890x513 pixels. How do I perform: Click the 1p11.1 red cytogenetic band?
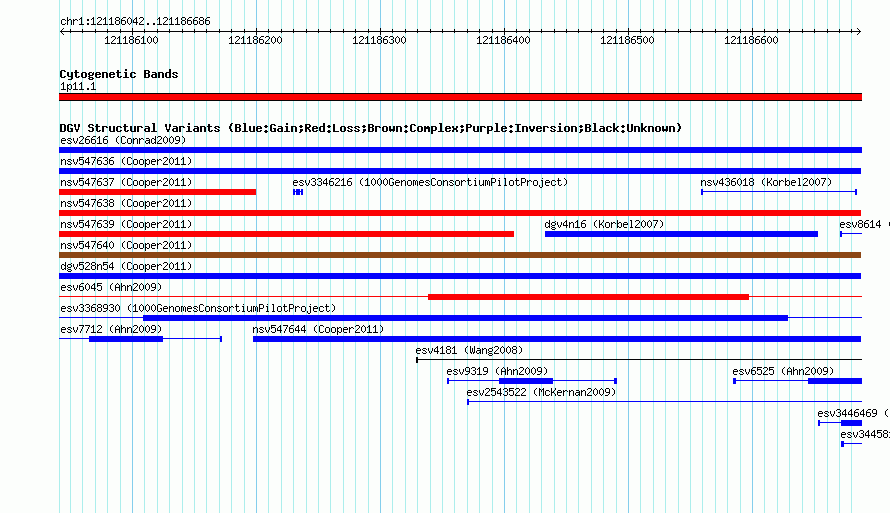[460, 97]
